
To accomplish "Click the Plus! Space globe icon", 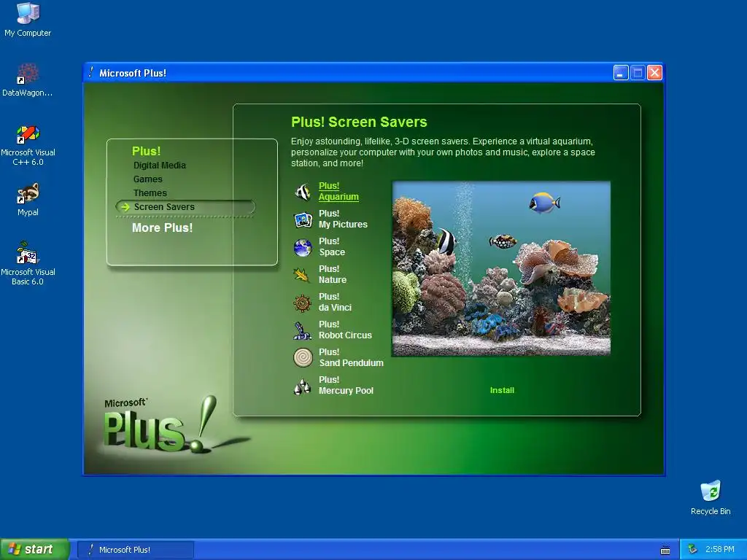I will 303,248.
